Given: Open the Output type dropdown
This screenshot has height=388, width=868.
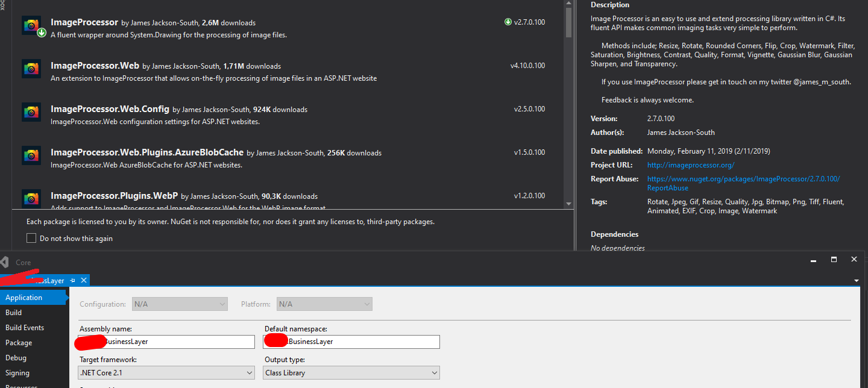Looking at the screenshot, I should click(x=351, y=373).
